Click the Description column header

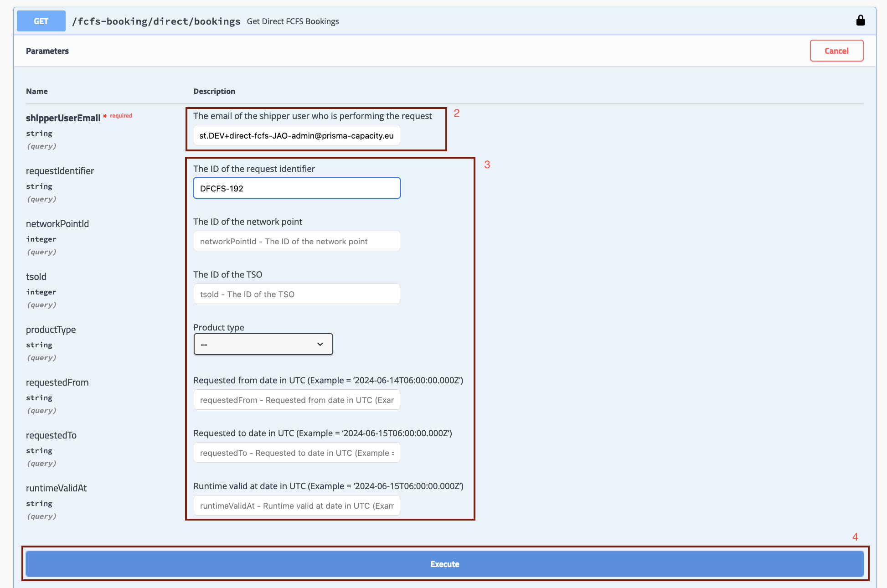point(214,91)
